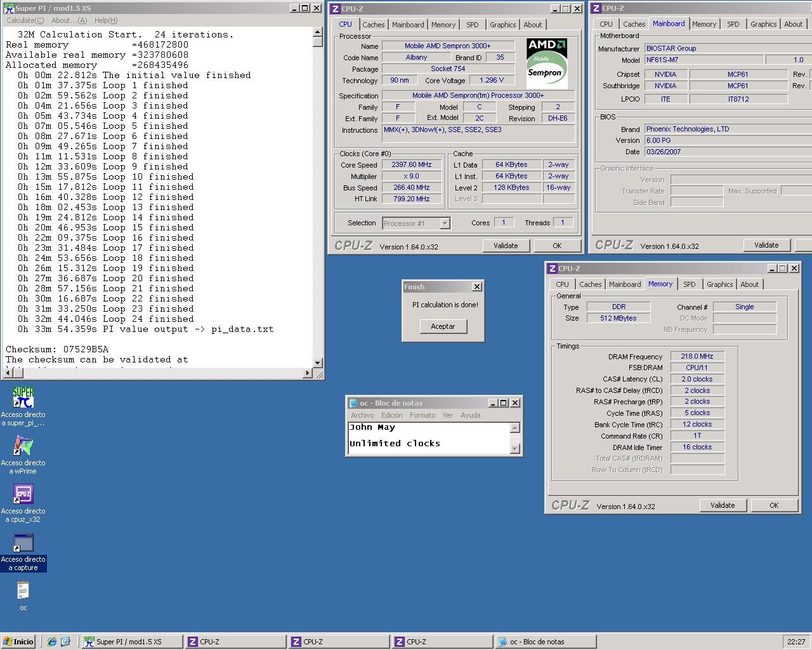
Task: Click second quick launch icon beside Internet Explorer
Action: click(65, 642)
